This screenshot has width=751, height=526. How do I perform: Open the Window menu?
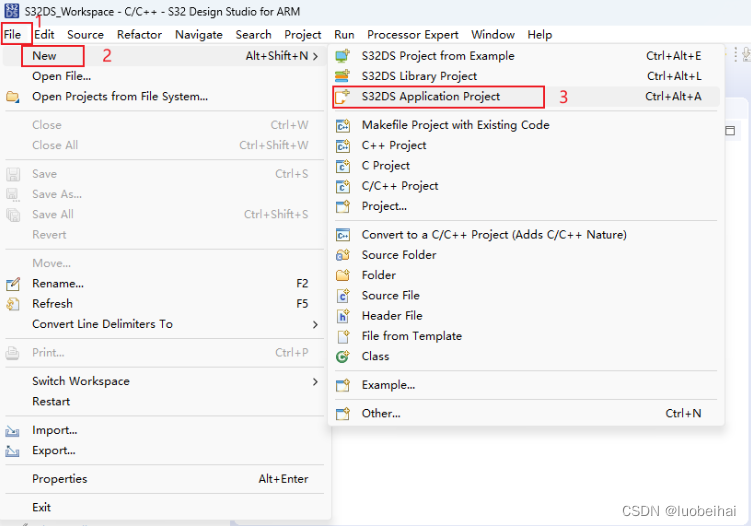[x=493, y=34]
